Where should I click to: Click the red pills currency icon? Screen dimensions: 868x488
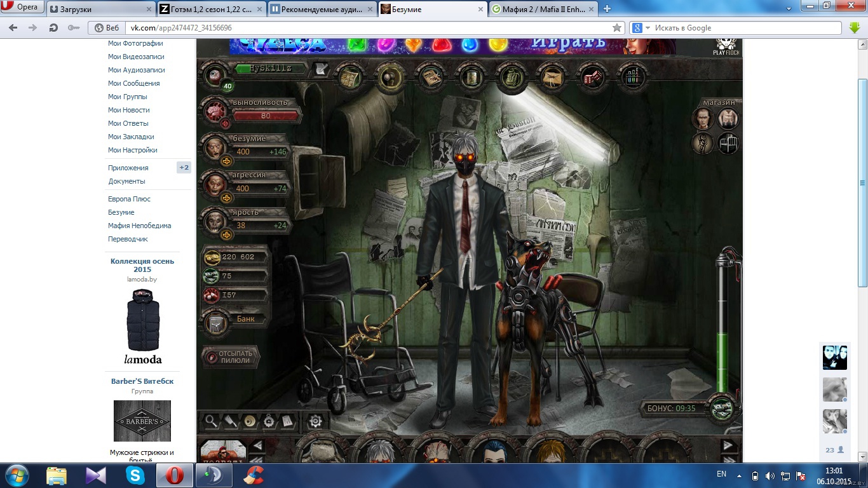tap(212, 295)
